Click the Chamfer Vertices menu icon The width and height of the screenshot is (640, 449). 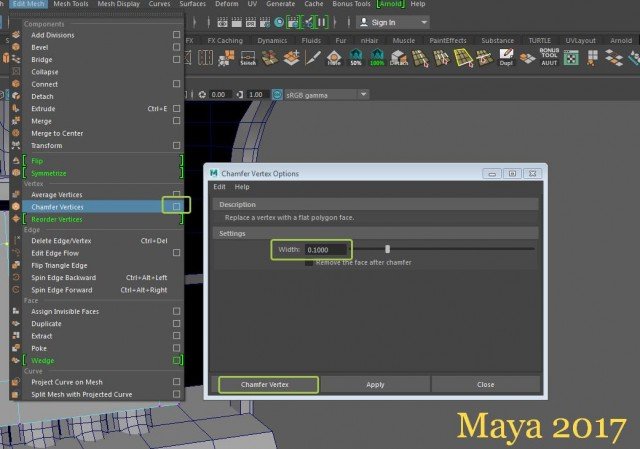[16, 207]
